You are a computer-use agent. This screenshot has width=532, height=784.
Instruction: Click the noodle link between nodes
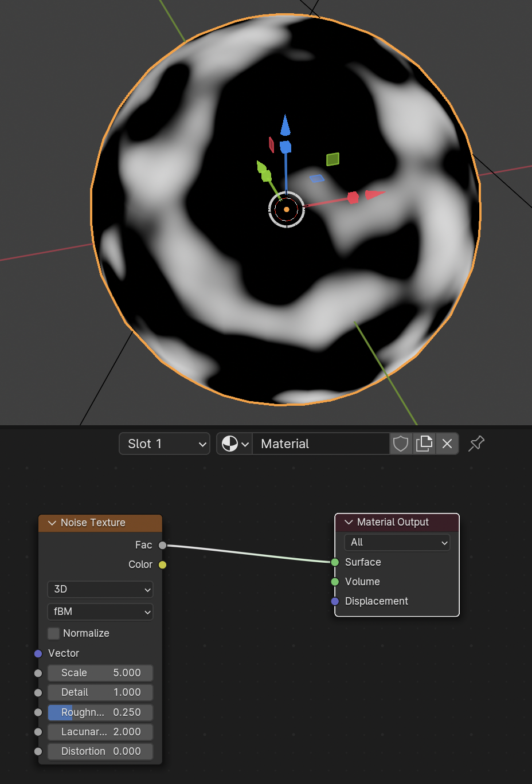pyautogui.click(x=249, y=554)
